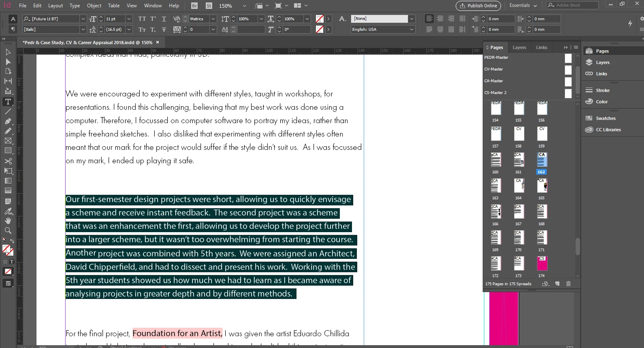Click the control panel stroke color swatch
Screen dimensions: 644x348
point(320,30)
